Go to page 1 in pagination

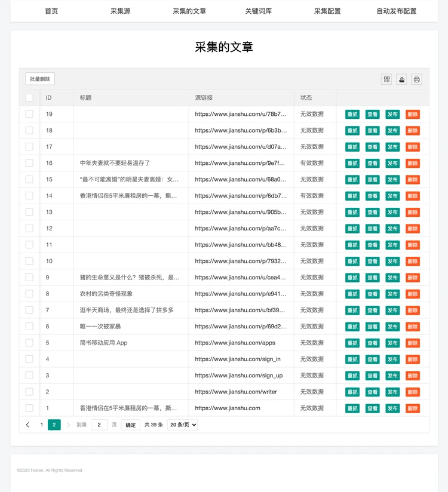click(x=41, y=425)
